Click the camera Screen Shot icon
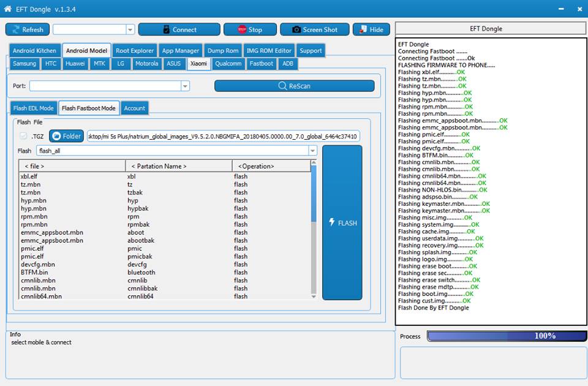 coord(296,29)
